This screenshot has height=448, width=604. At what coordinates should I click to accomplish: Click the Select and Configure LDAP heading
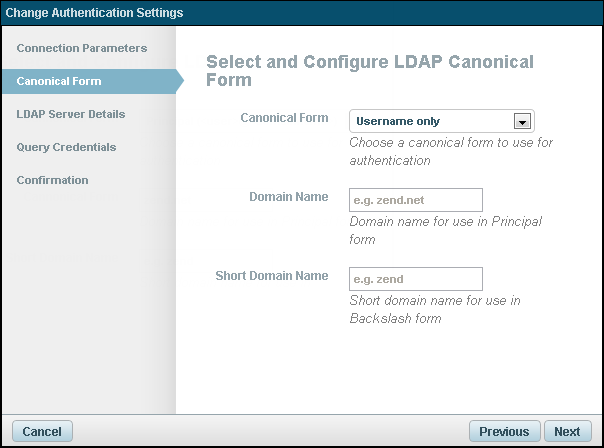pyautogui.click(x=370, y=70)
